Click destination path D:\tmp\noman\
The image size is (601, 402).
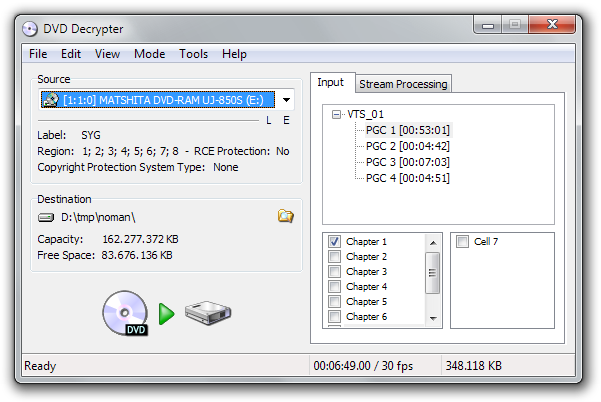pos(98,217)
